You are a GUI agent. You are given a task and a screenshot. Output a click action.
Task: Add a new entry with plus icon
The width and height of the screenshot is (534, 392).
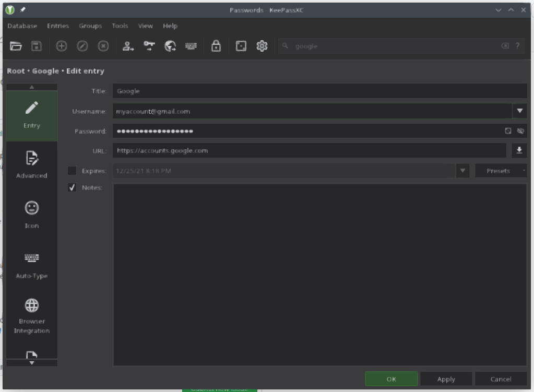pos(61,46)
